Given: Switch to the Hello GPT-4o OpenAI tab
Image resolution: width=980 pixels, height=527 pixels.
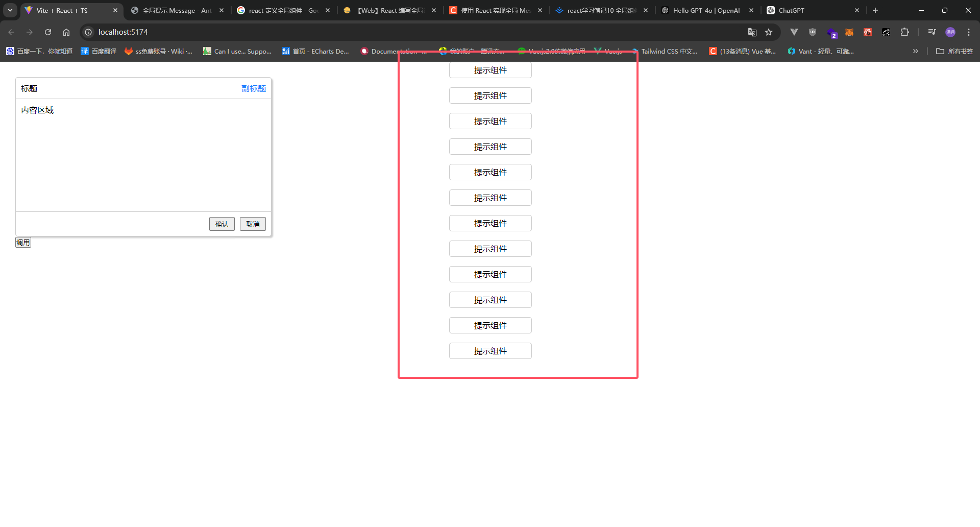Looking at the screenshot, I should [705, 10].
